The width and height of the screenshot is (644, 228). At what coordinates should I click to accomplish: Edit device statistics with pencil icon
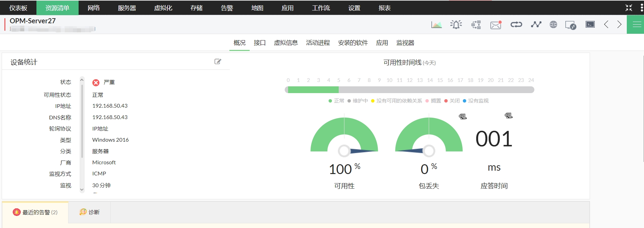click(218, 61)
